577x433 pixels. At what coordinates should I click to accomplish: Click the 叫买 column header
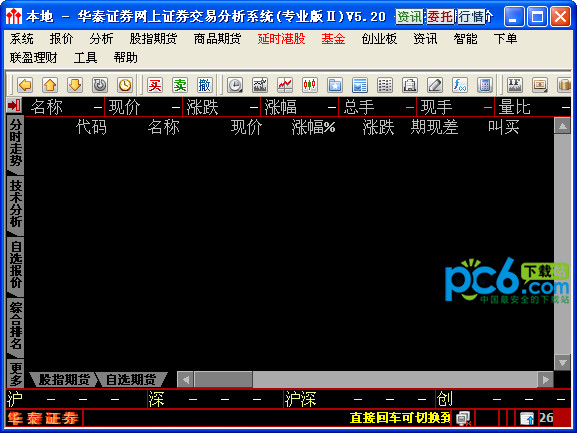point(504,128)
